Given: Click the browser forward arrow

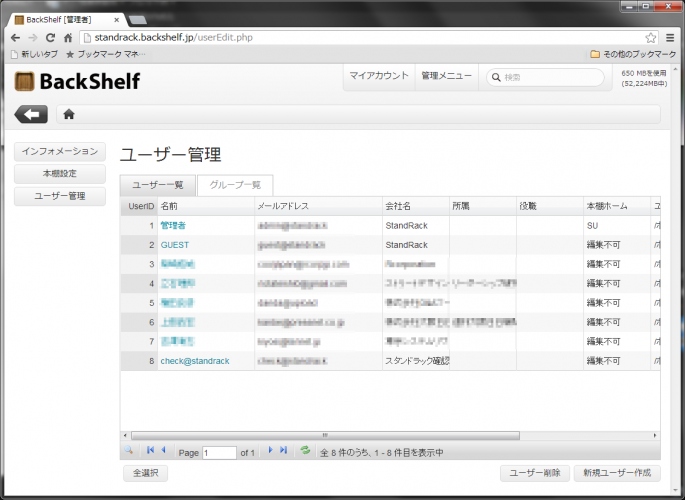Looking at the screenshot, I should (x=33, y=38).
